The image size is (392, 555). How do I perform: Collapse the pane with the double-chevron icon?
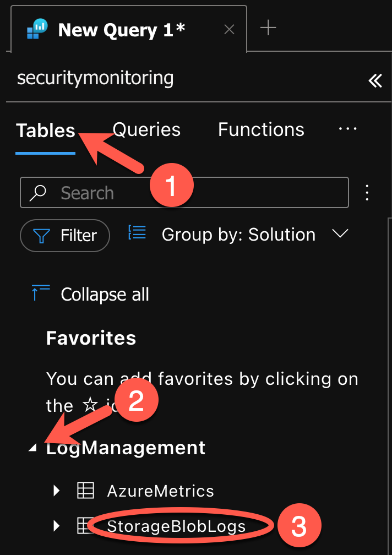375,80
